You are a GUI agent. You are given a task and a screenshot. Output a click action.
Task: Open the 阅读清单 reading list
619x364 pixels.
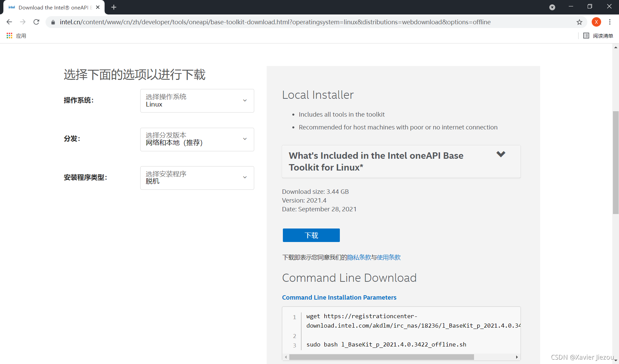(x=603, y=35)
